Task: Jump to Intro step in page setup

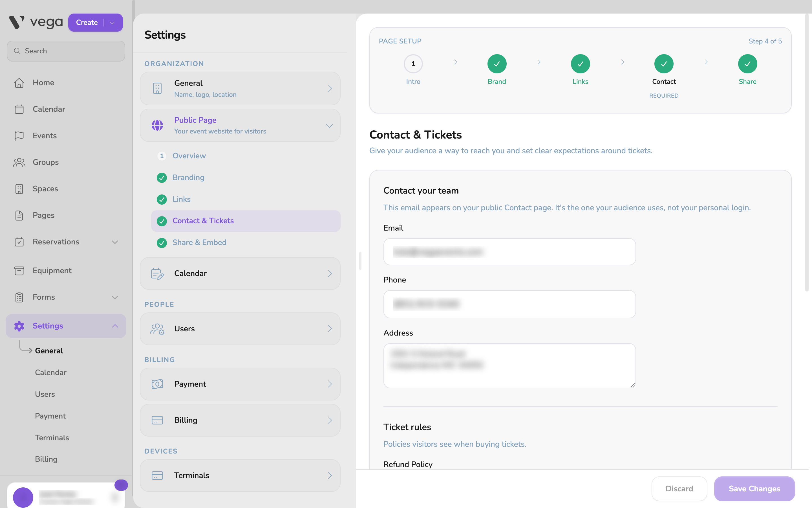Action: click(x=413, y=64)
